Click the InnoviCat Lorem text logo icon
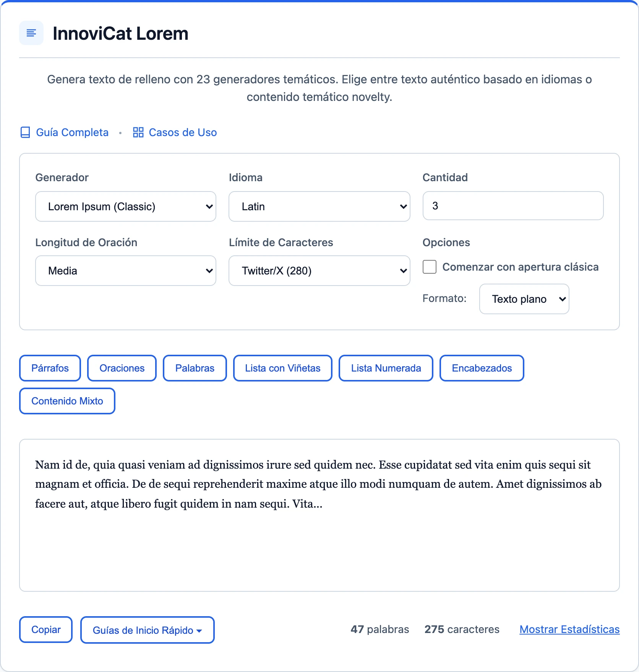 click(x=31, y=33)
